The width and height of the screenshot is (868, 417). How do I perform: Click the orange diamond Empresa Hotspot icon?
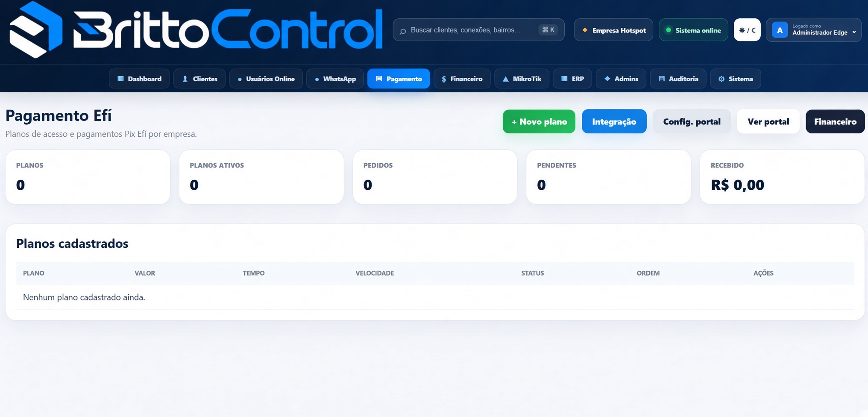[585, 30]
